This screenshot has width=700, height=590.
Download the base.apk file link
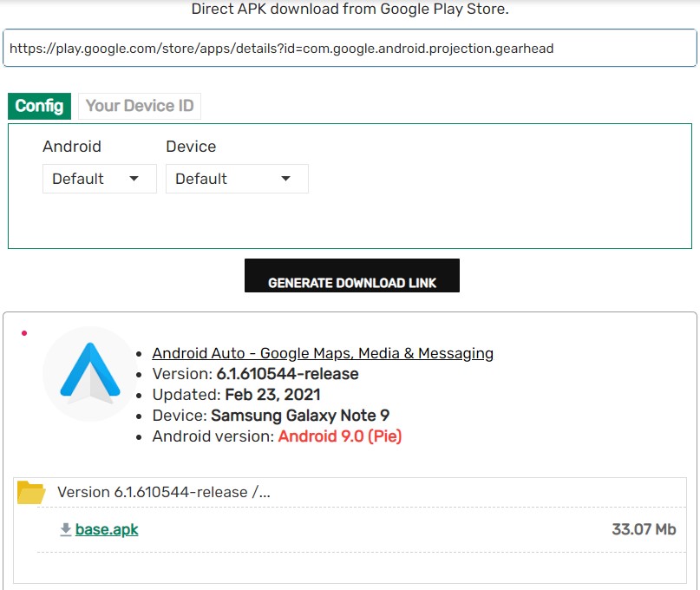tap(107, 529)
